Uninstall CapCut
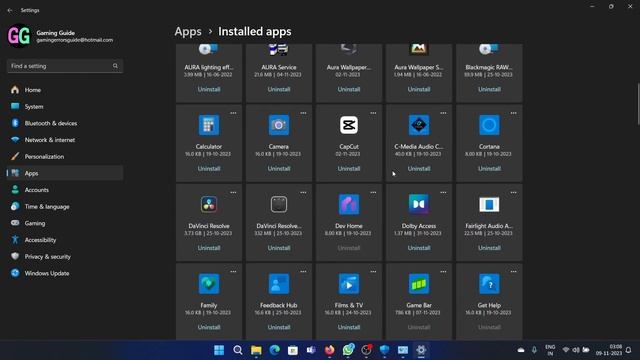 pos(349,169)
